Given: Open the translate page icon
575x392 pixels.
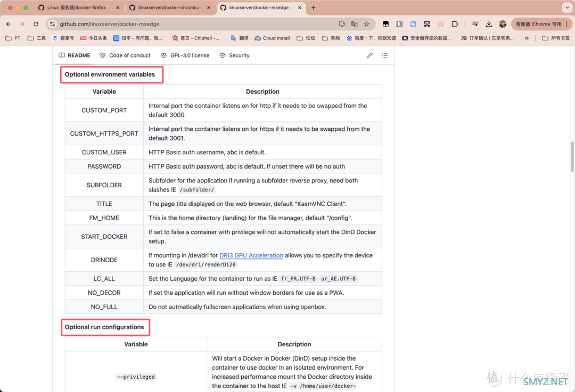Looking at the screenshot, I should 354,24.
